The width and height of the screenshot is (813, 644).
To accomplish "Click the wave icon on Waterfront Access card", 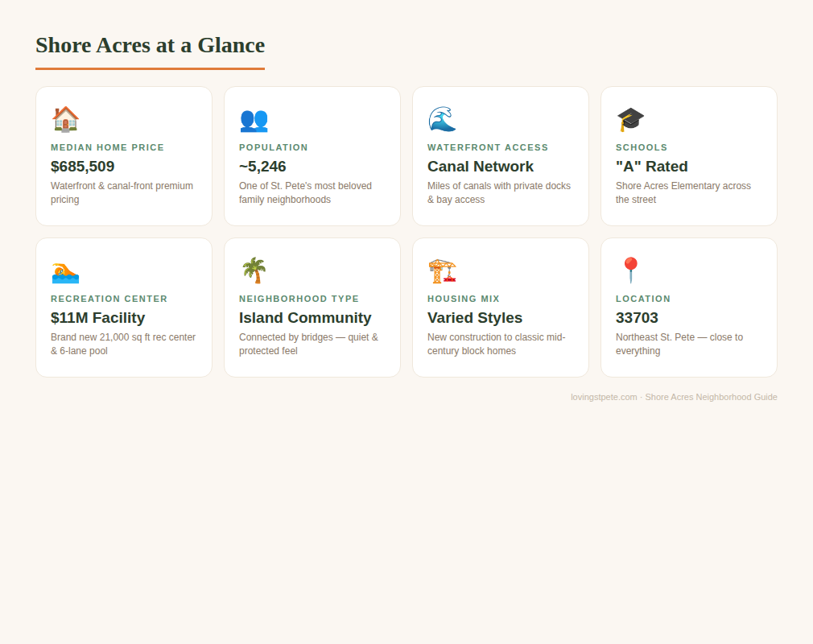I will (442, 119).
